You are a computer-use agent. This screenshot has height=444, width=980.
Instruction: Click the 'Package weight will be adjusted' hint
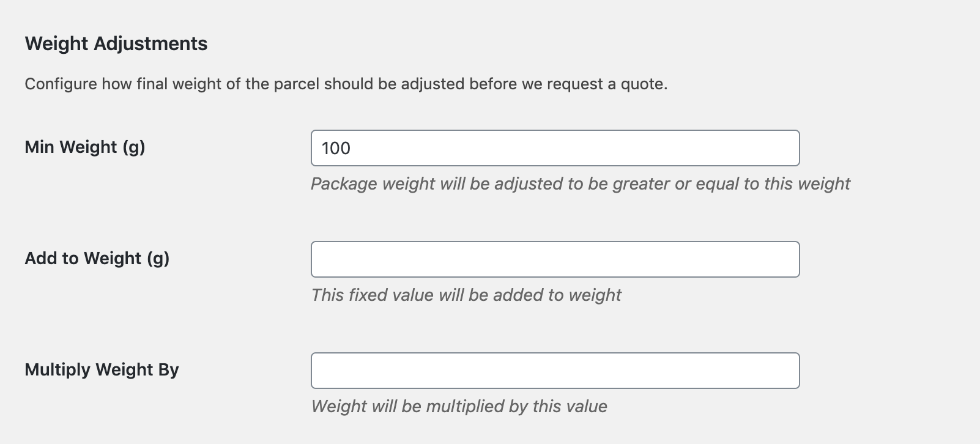coord(580,184)
